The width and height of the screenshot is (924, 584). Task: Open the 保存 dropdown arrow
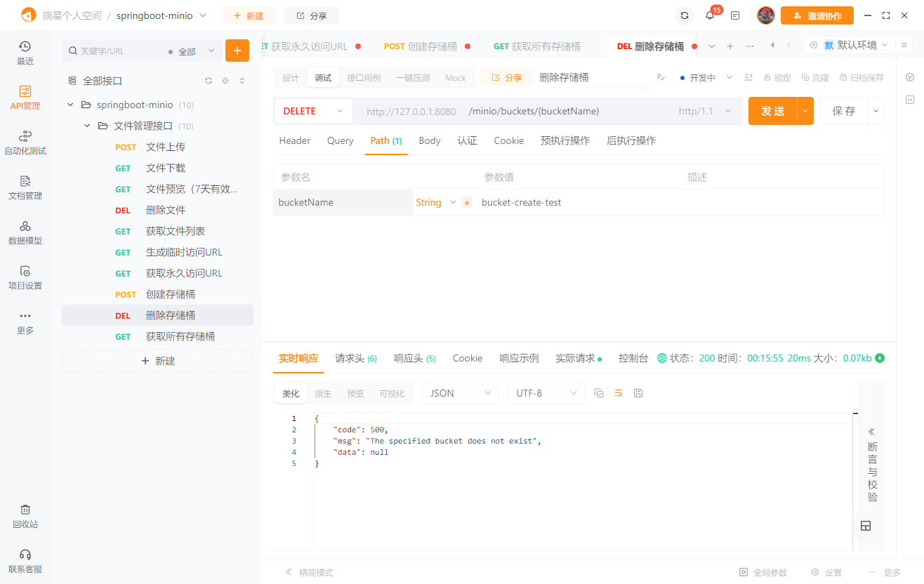pyautogui.click(x=876, y=111)
